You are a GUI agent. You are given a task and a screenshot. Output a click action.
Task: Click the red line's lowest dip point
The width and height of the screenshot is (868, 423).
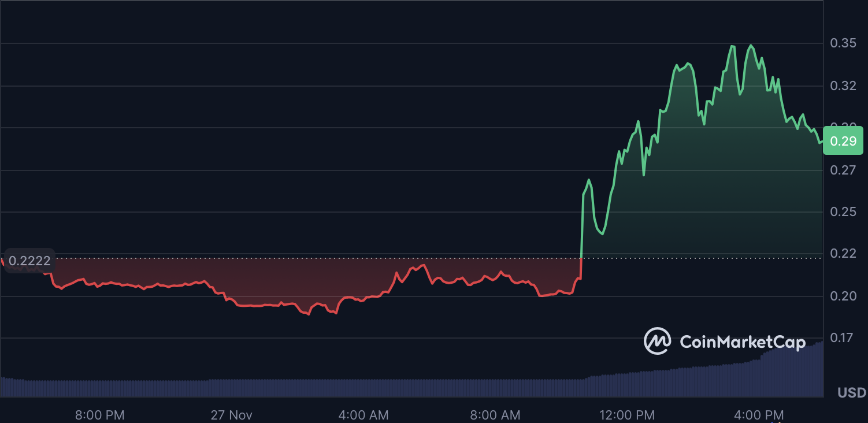point(309,314)
